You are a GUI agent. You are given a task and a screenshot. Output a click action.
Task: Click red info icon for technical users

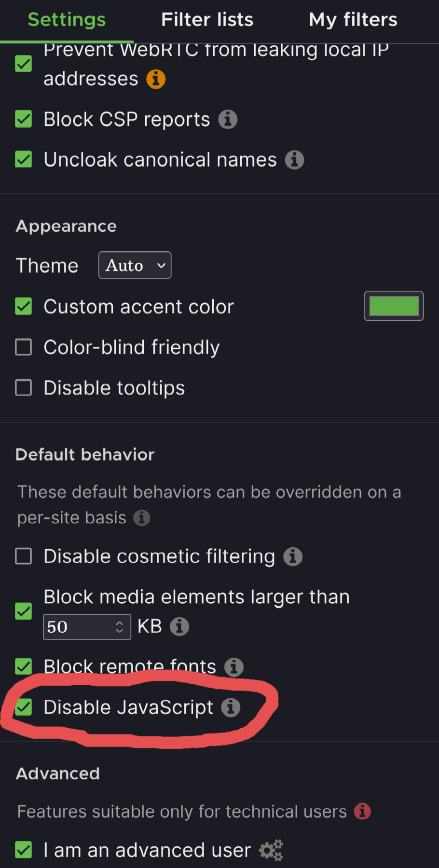(x=362, y=812)
